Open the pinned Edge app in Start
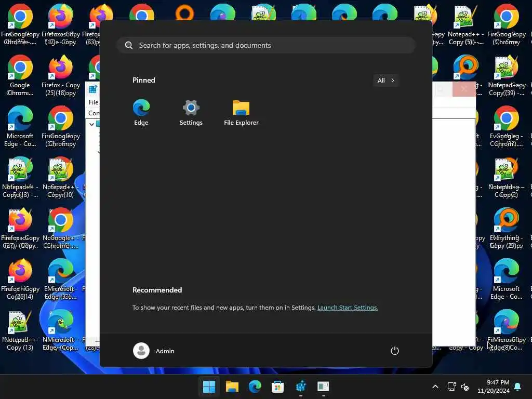 [x=141, y=113]
